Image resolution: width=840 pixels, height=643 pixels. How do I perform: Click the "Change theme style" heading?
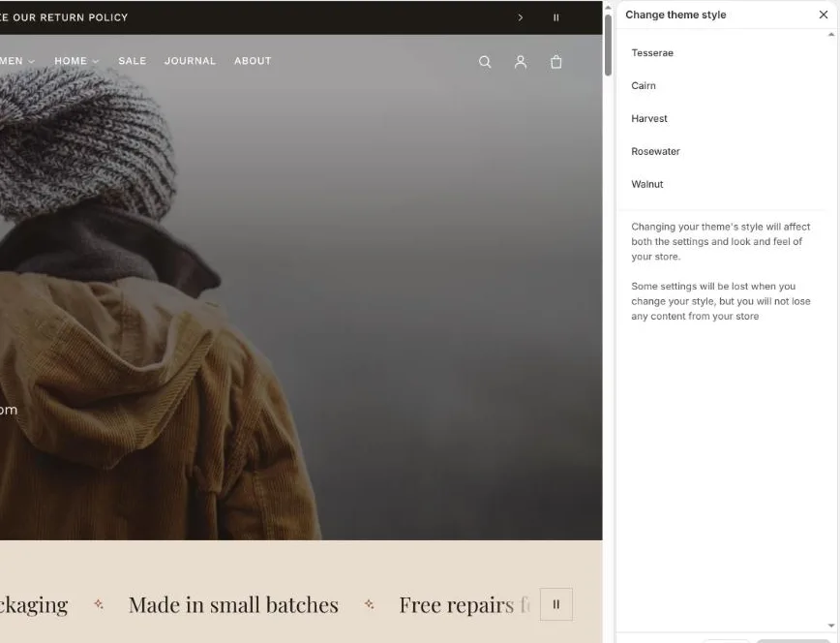(x=675, y=15)
